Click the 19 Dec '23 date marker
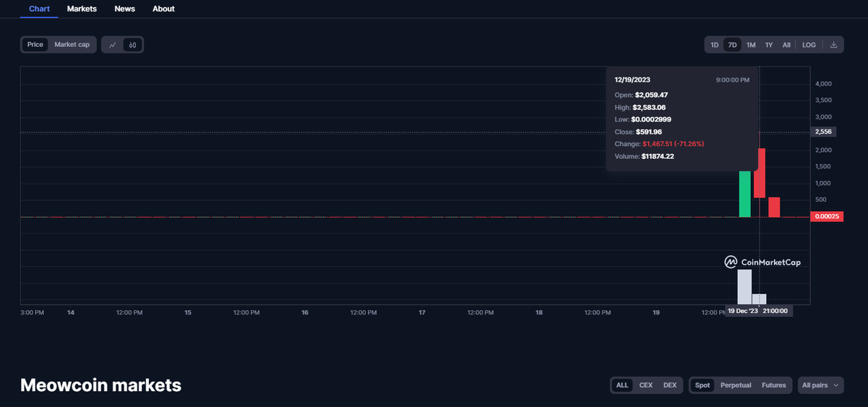The width and height of the screenshot is (868, 407). (742, 311)
